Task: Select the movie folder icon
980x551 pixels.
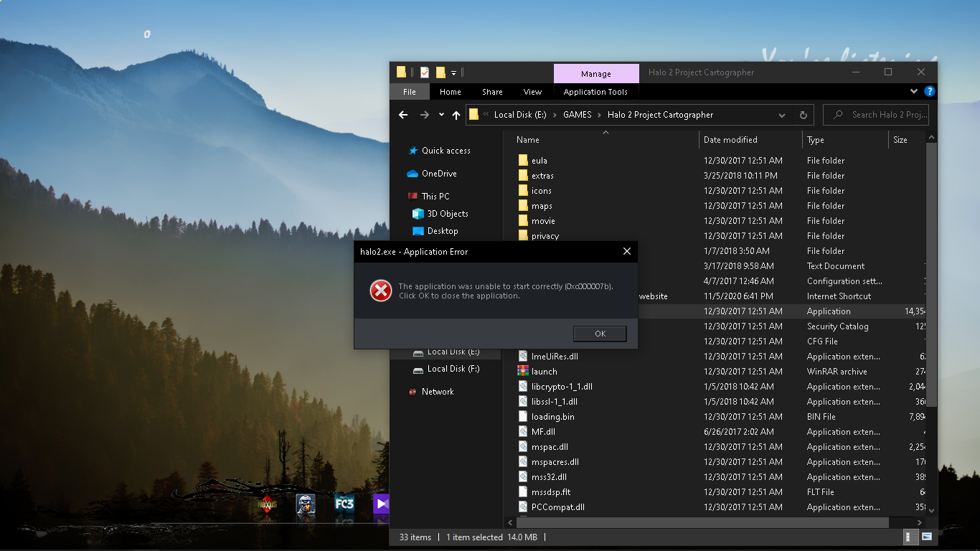Action: [x=524, y=221]
